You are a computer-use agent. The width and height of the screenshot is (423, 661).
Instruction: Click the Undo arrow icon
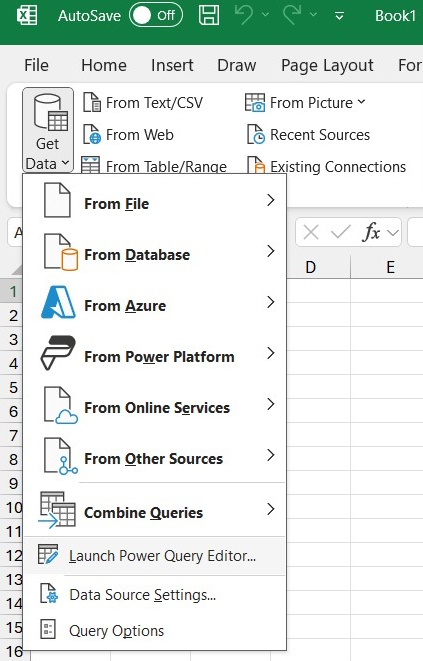(x=244, y=15)
